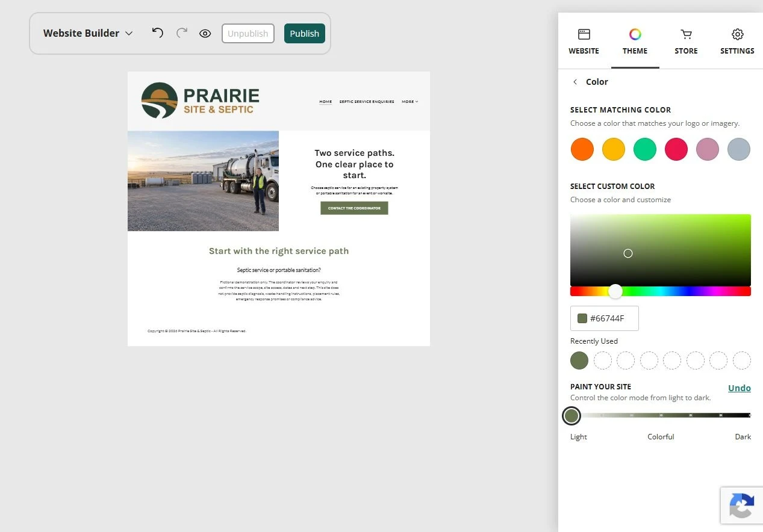This screenshot has width=763, height=532.
Task: Click the Colorful label under the slider
Action: 661,437
